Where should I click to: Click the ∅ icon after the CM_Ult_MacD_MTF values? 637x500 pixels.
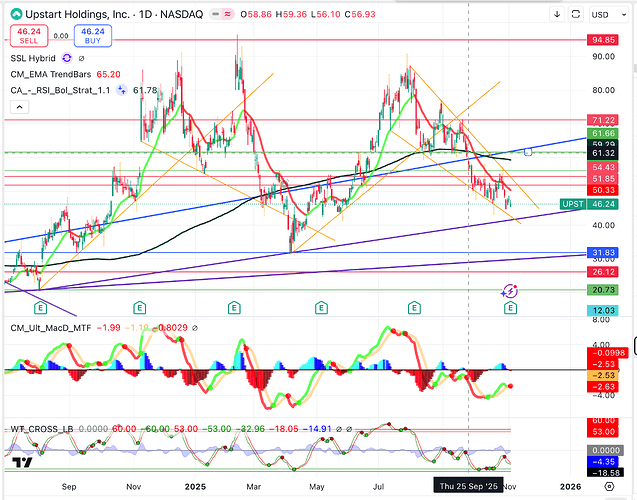195,328
